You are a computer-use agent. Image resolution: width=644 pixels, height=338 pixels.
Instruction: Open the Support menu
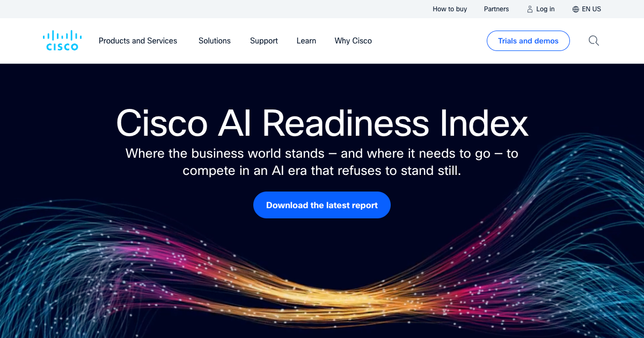(264, 41)
